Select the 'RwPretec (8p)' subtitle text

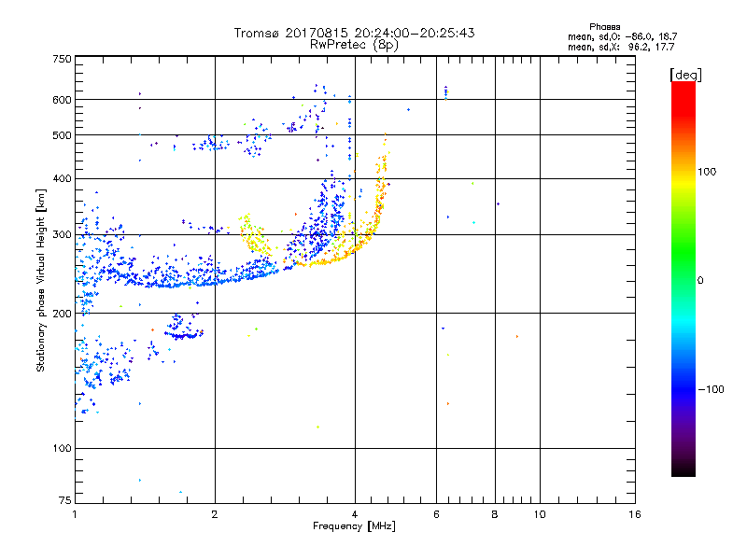point(354,45)
